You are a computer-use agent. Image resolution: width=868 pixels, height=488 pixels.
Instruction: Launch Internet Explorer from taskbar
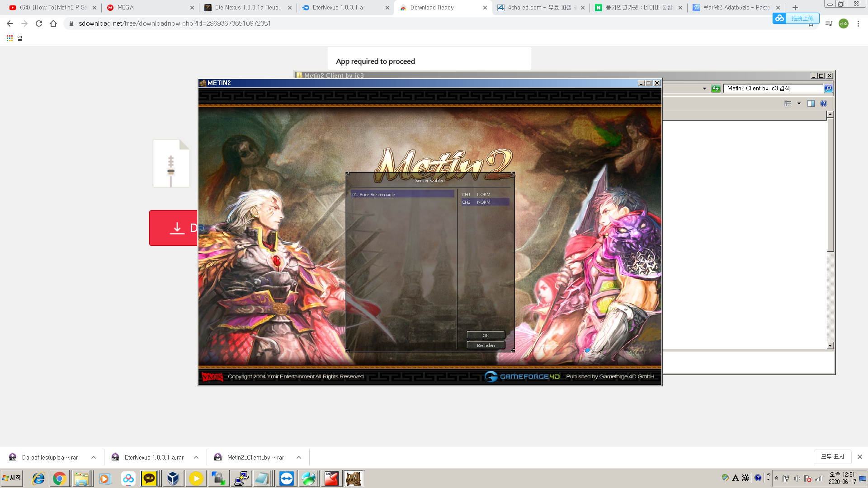(x=38, y=478)
